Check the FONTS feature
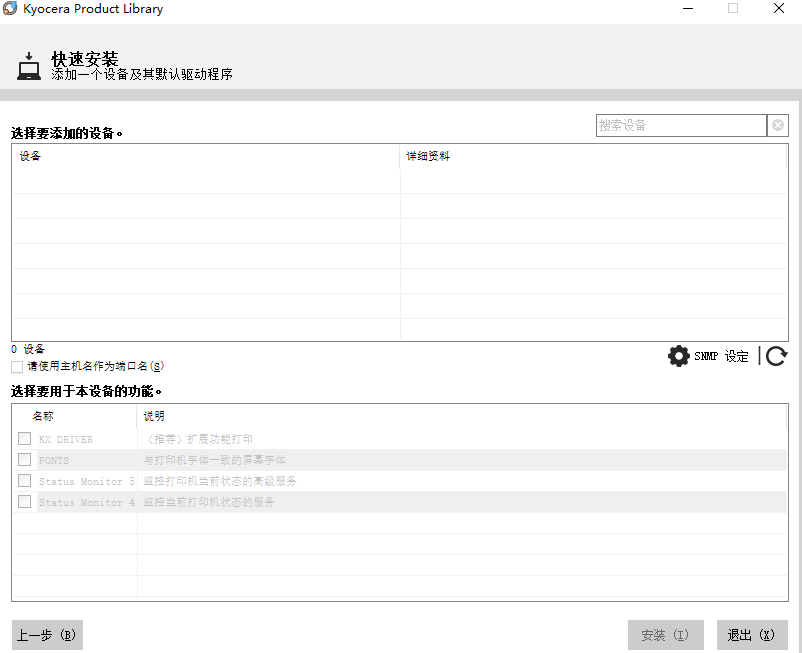 tap(25, 459)
